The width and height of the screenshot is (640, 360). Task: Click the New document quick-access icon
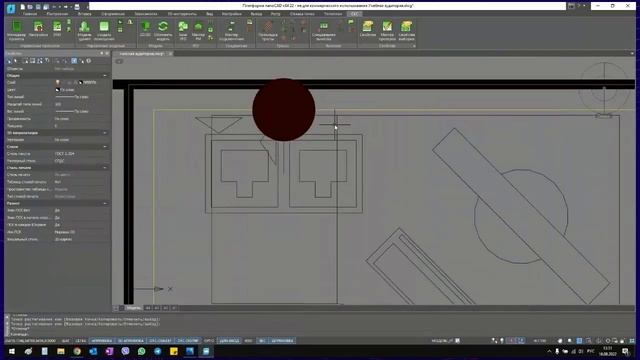click(23, 7)
